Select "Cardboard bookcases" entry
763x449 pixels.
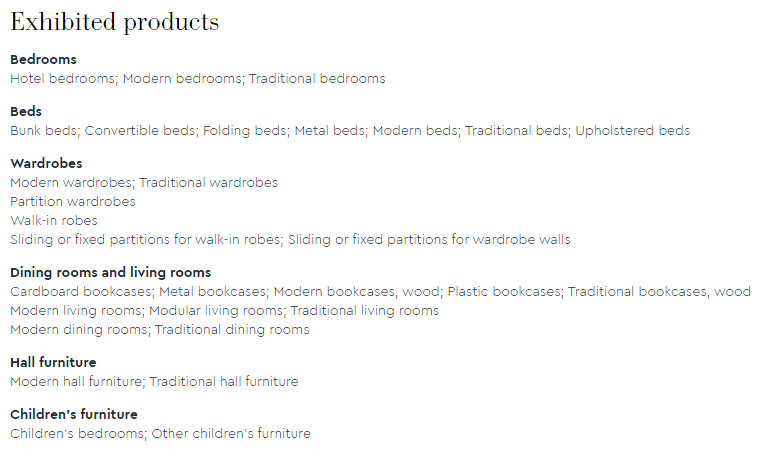(x=81, y=291)
